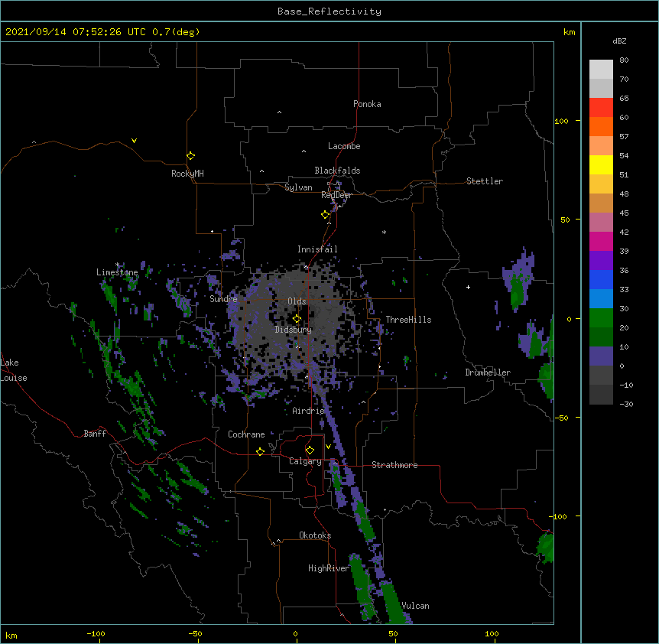Select the blue 36 dBZ legend swatch

point(601,279)
